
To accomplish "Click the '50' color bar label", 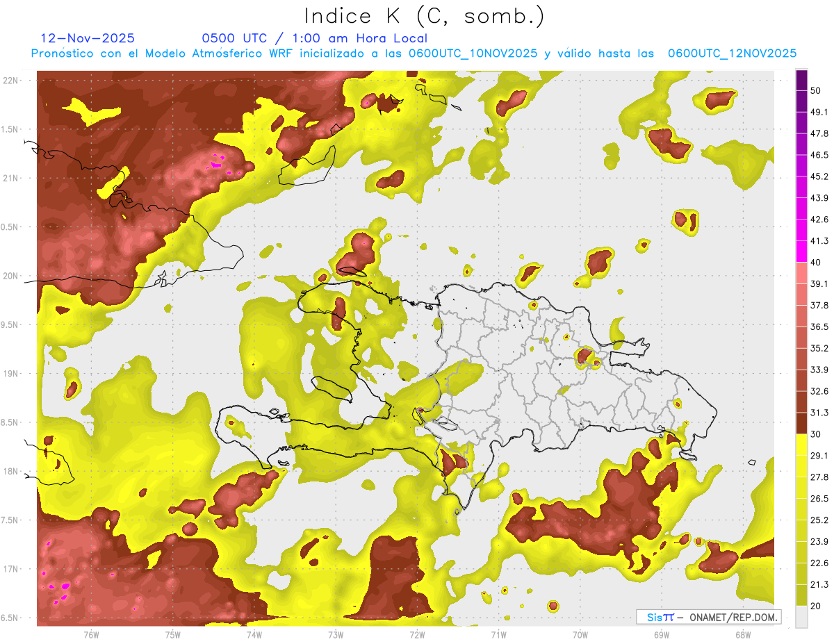I will coord(816,91).
